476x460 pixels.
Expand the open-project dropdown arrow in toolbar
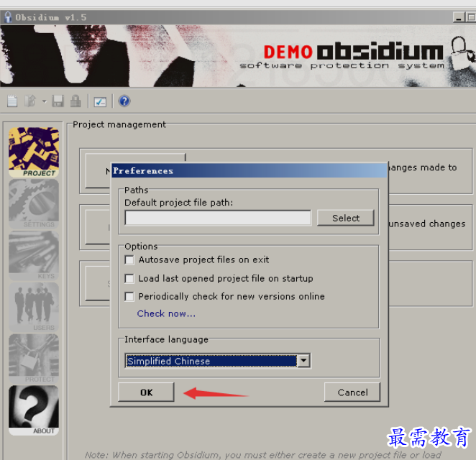tap(45, 101)
